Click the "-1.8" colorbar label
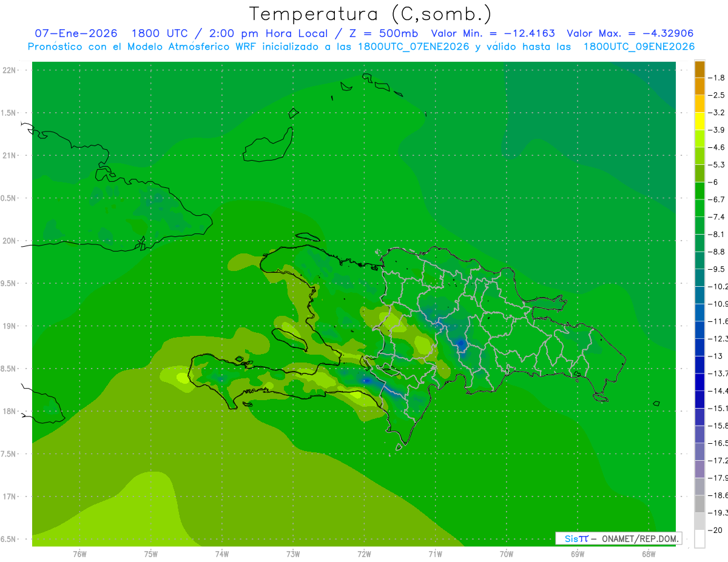Viewport: 728px width, 562px height. click(x=716, y=78)
